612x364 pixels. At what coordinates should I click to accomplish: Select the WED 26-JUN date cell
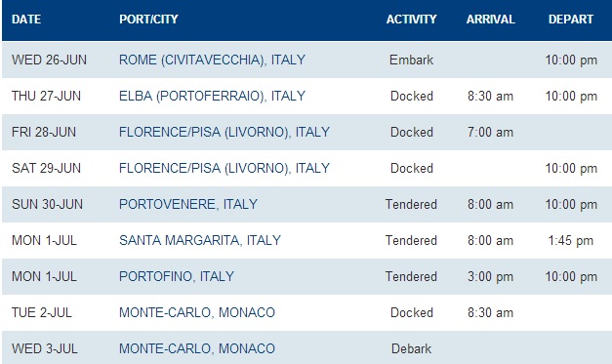click(x=49, y=61)
